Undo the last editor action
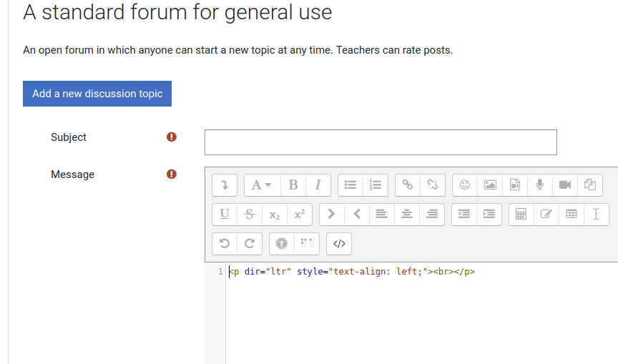 (x=225, y=243)
